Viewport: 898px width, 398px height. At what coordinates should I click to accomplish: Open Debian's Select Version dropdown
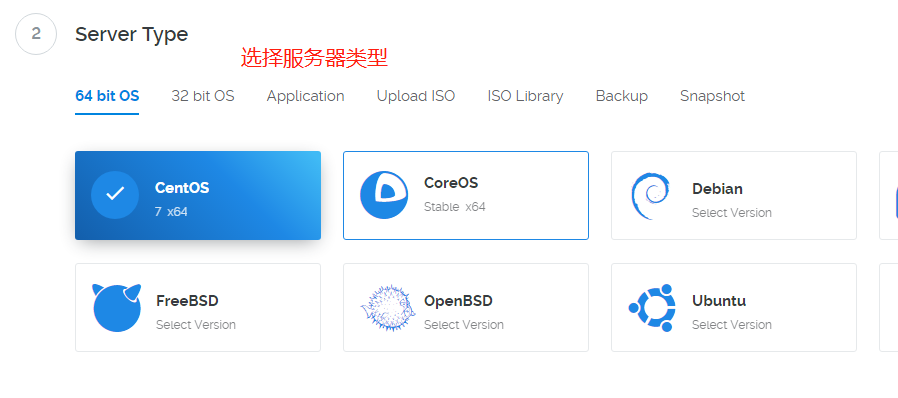731,212
